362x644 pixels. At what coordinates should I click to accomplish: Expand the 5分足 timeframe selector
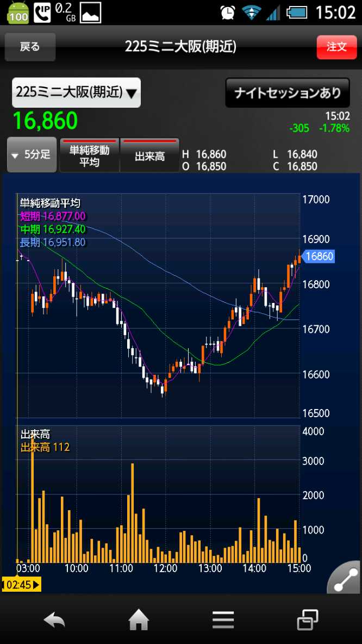click(32, 155)
